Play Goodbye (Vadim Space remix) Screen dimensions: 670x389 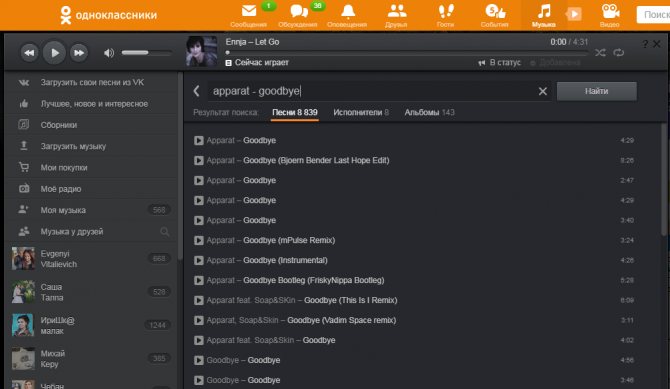pyautogui.click(x=199, y=320)
